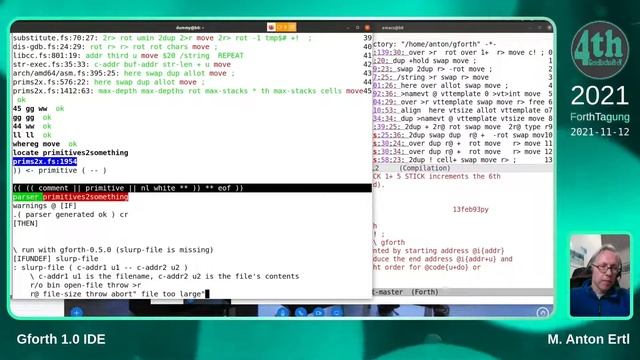The image size is (640, 360).
Task: Click the 'Gforth 1.0 IDE' caption
Action: [x=61, y=339]
